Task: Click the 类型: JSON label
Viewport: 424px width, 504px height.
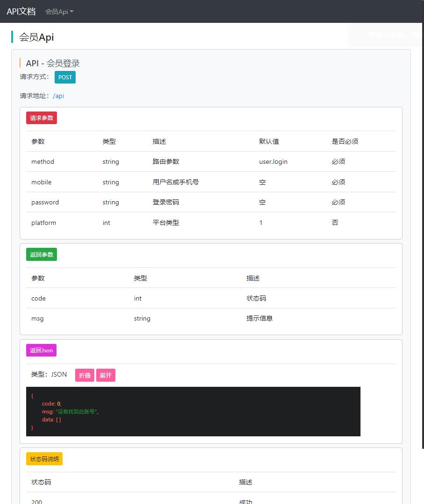Action: pyautogui.click(x=49, y=374)
